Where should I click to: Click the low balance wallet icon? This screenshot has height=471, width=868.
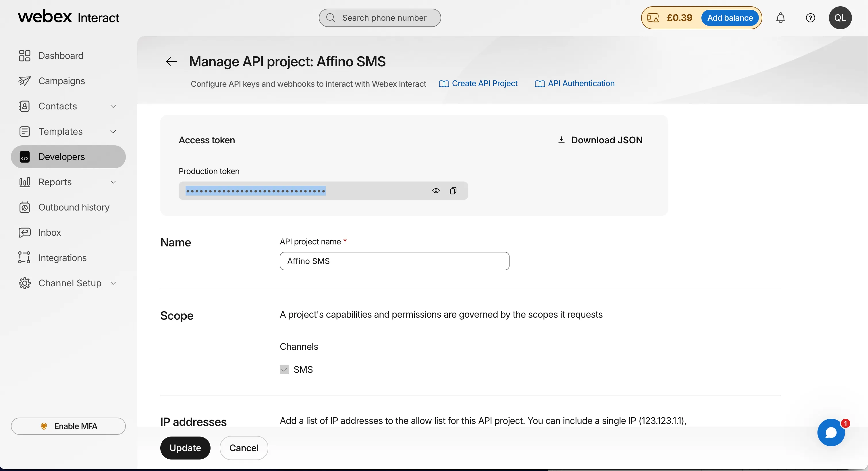653,18
